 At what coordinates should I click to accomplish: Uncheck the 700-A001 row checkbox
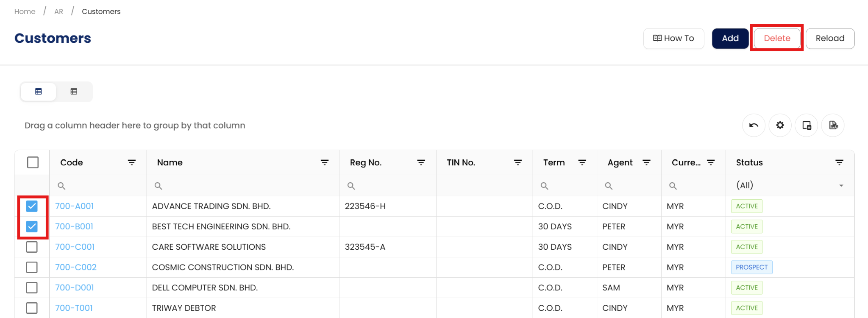point(32,206)
